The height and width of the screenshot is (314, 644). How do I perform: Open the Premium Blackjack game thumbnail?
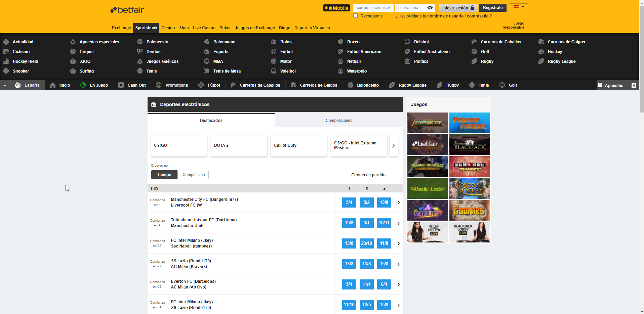tap(470, 145)
